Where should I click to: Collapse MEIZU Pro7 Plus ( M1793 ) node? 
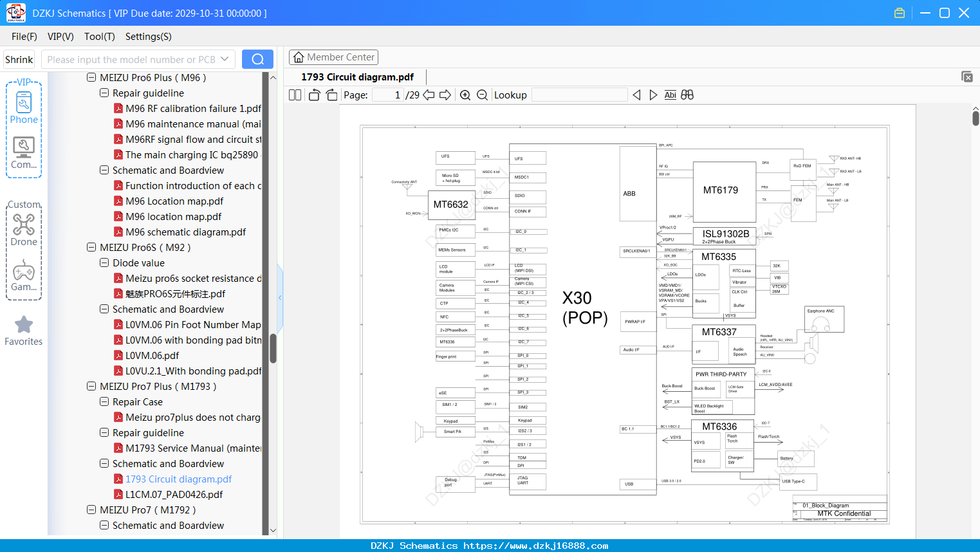(x=91, y=386)
